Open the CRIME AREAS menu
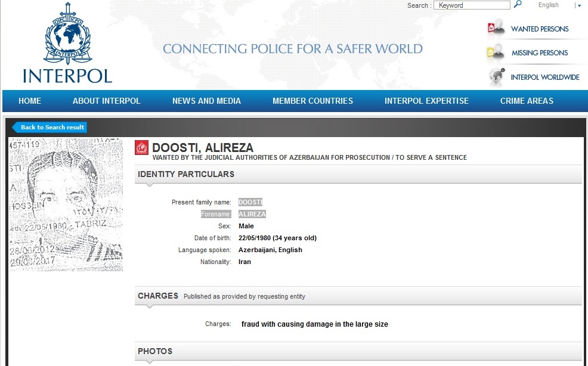 click(x=527, y=101)
